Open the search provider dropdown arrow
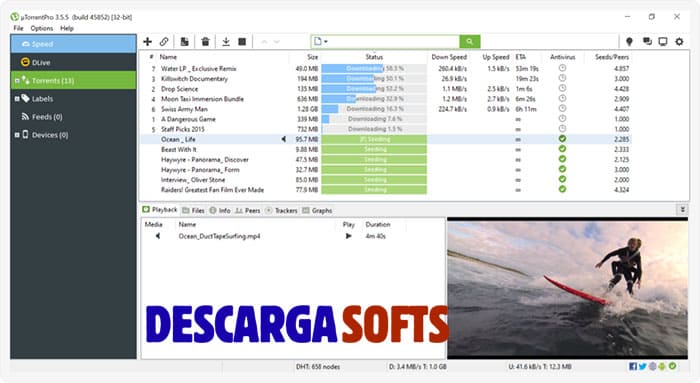Image resolution: width=700 pixels, height=383 pixels. 326,42
